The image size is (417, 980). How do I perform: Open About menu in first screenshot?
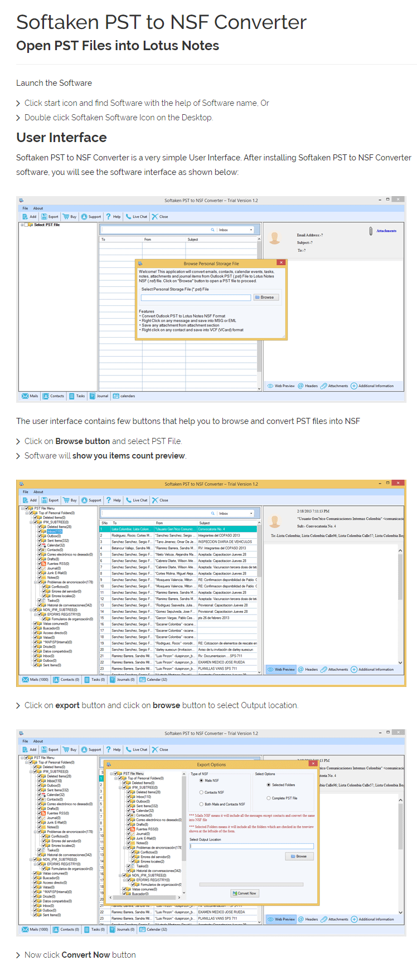[38, 208]
